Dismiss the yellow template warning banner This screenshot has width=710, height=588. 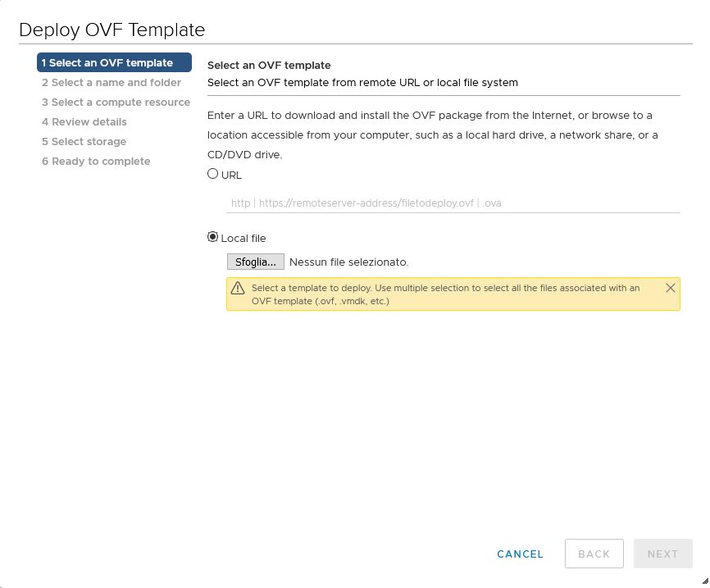670,288
